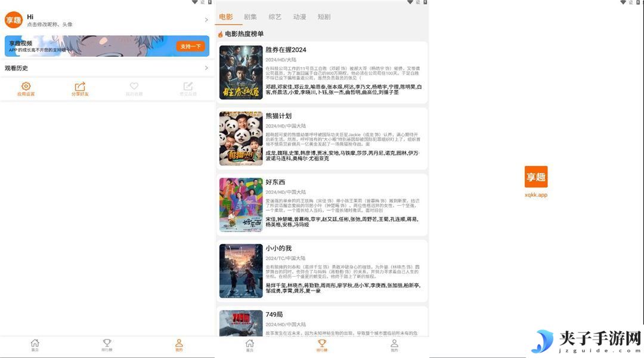This screenshot has width=644, height=358.
Task: Click cast list starting with 邓超,邓家佳
Action: 344,89
